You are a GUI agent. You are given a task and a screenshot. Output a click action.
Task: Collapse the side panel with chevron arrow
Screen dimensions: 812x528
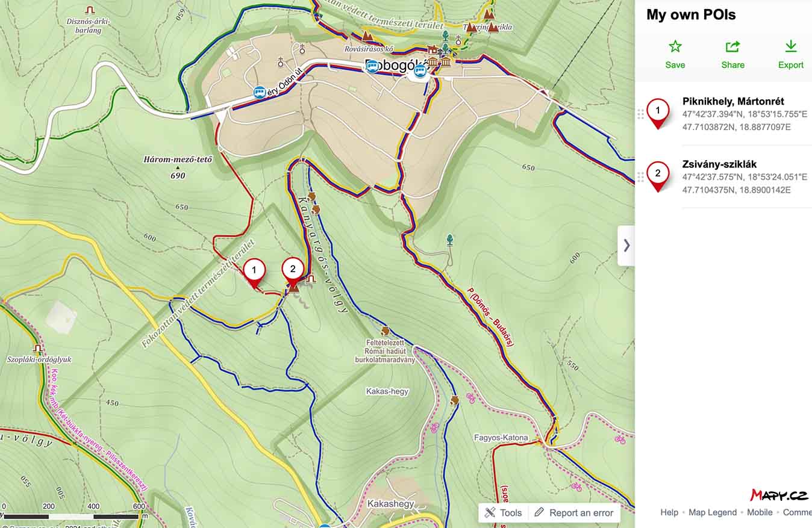pyautogui.click(x=626, y=245)
